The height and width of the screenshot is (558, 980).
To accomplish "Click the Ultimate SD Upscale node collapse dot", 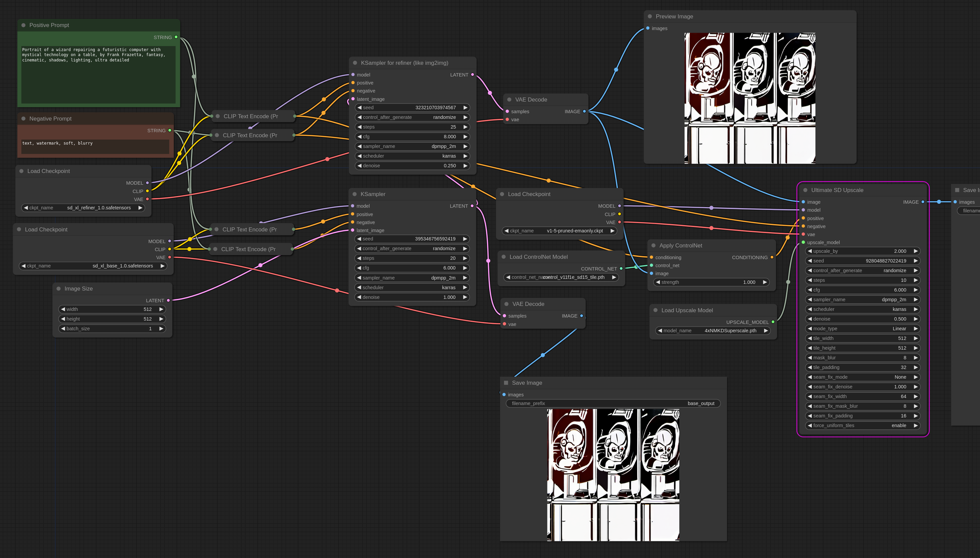I will [805, 190].
